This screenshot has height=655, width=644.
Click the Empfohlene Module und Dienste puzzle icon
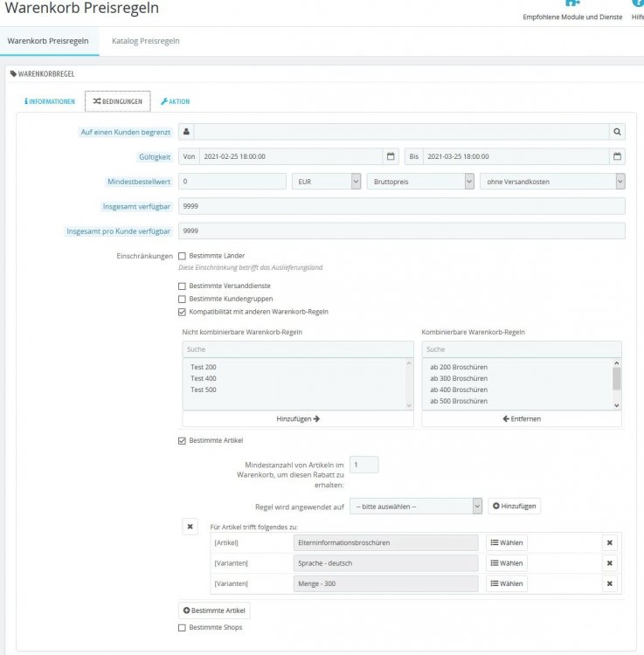572,3
